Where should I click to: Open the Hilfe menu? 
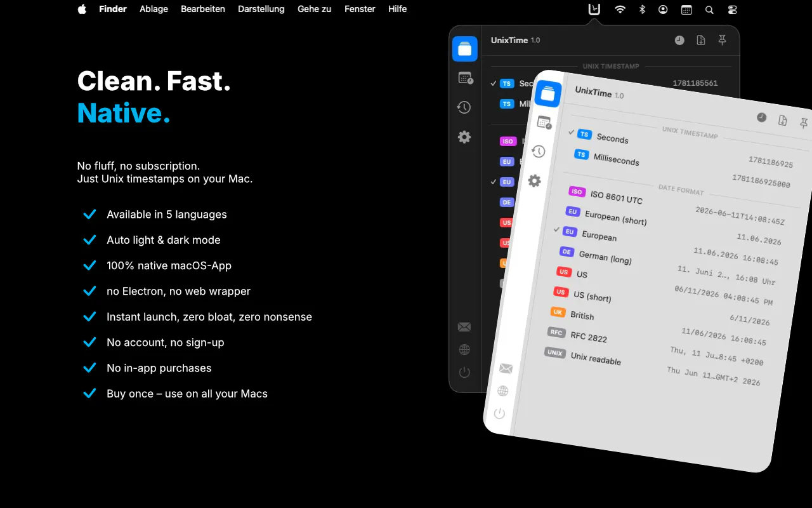398,9
